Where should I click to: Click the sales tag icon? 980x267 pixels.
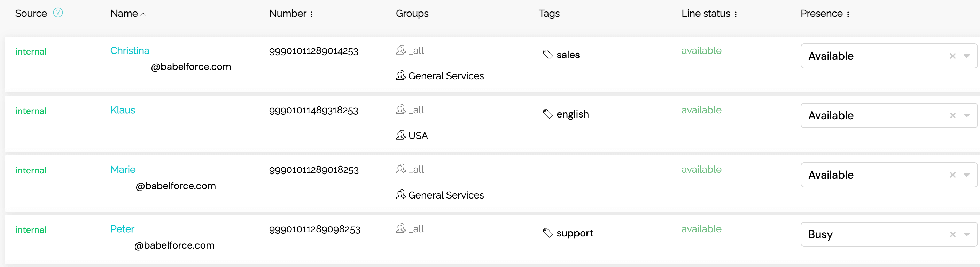[x=547, y=55]
